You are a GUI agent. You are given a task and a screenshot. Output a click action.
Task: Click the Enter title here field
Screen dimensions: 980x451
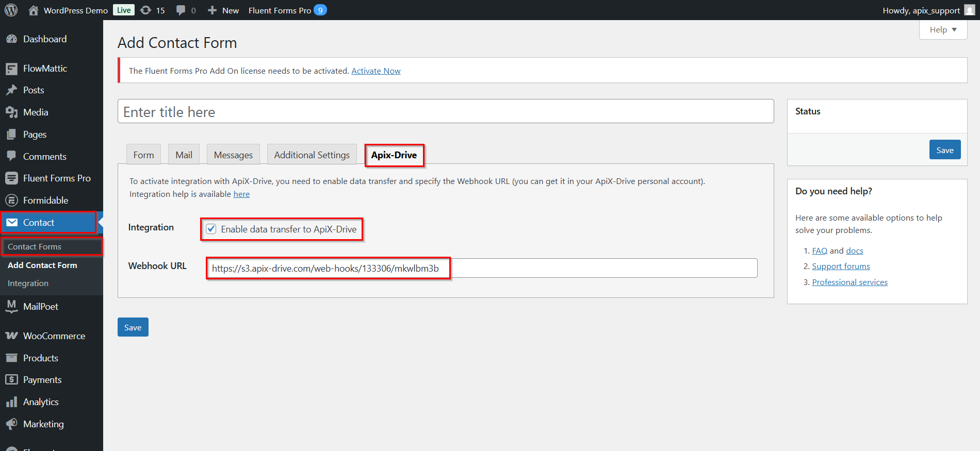[446, 111]
